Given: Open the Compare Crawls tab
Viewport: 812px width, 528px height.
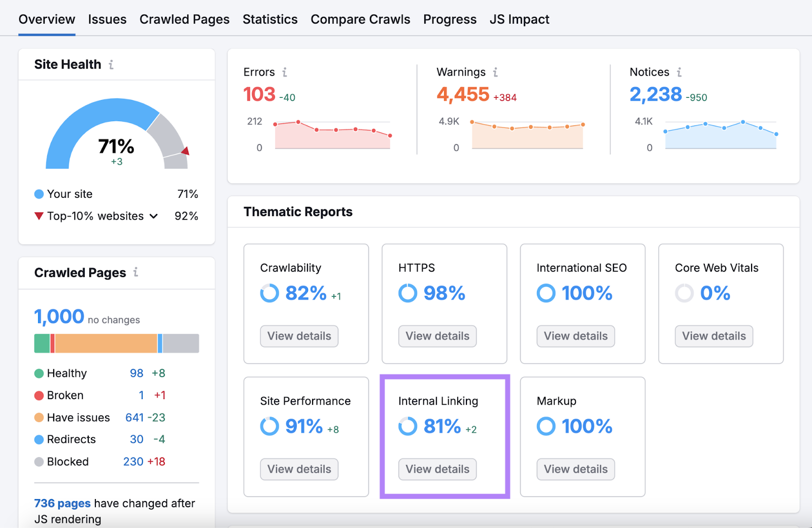Looking at the screenshot, I should [x=360, y=19].
